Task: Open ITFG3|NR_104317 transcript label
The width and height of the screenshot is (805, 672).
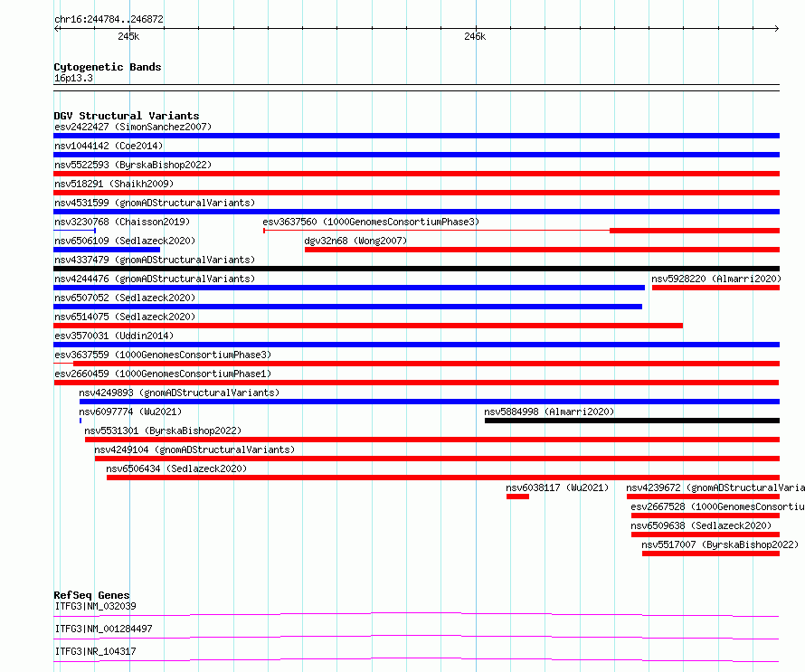Action: coord(95,651)
